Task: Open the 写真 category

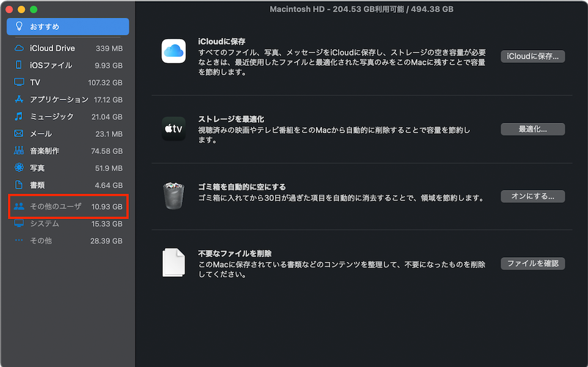Action: pos(68,168)
